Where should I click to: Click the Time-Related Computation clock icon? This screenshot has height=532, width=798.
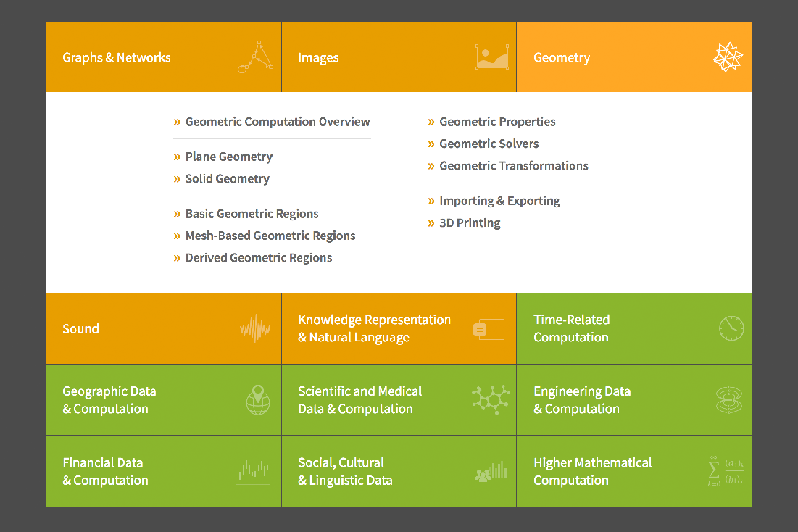click(x=731, y=328)
